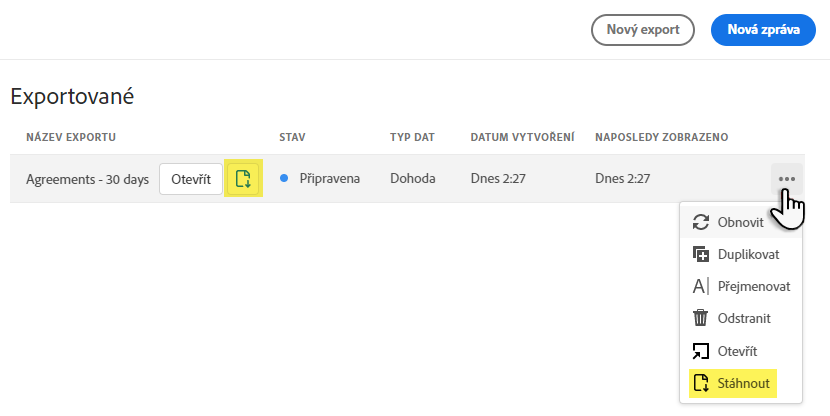
Task: Click the Přejmenovat rename icon
Action: (x=701, y=286)
